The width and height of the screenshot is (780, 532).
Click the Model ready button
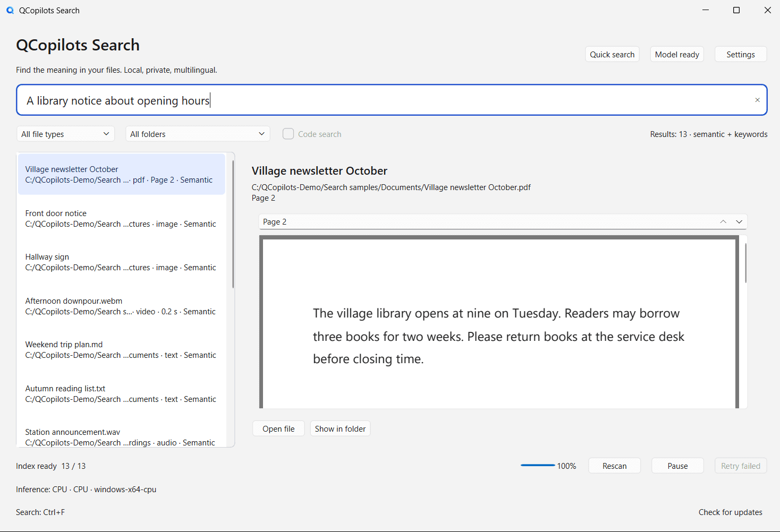click(677, 54)
